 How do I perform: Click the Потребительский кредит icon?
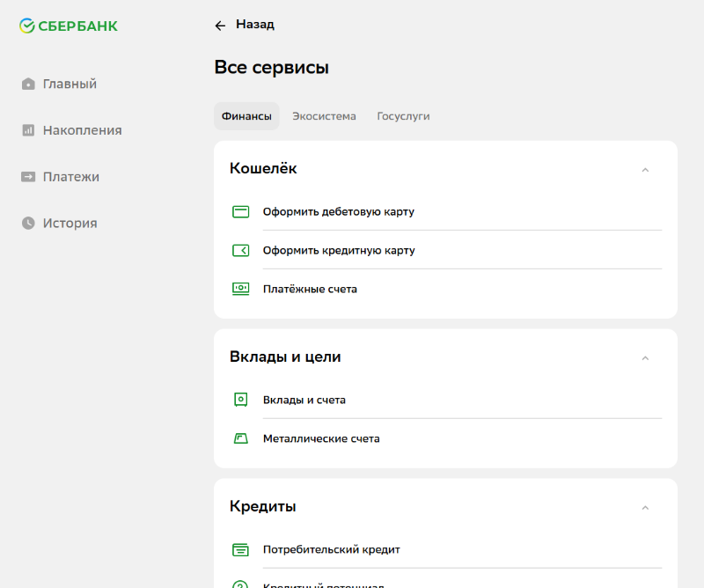tap(240, 550)
